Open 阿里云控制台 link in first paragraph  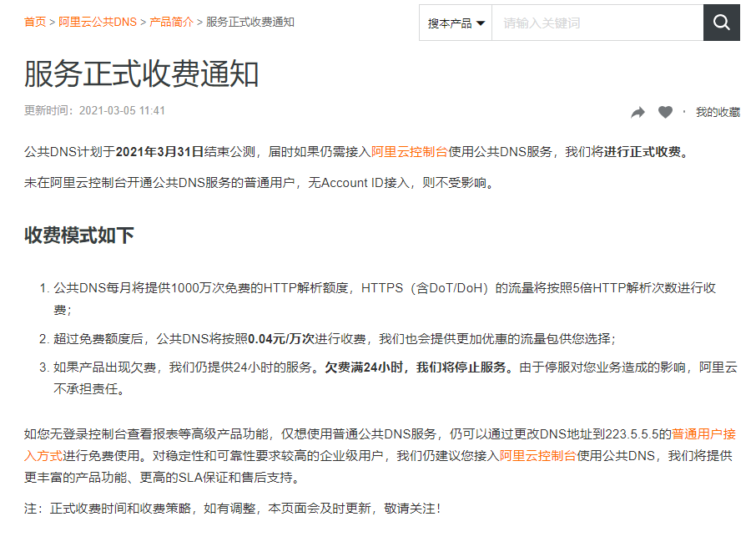(410, 152)
